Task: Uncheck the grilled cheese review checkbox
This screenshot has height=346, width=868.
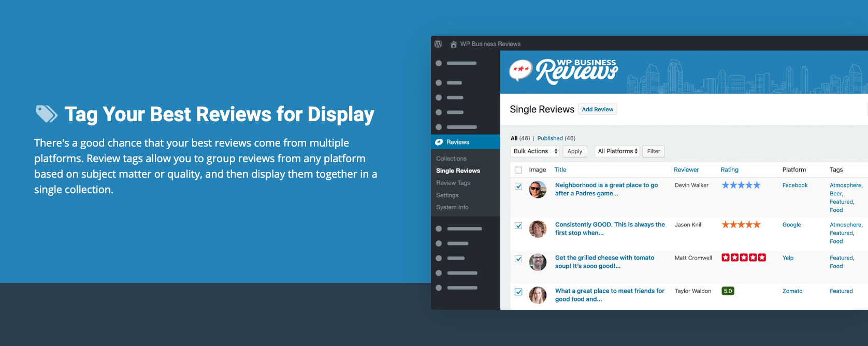Action: coord(518,258)
